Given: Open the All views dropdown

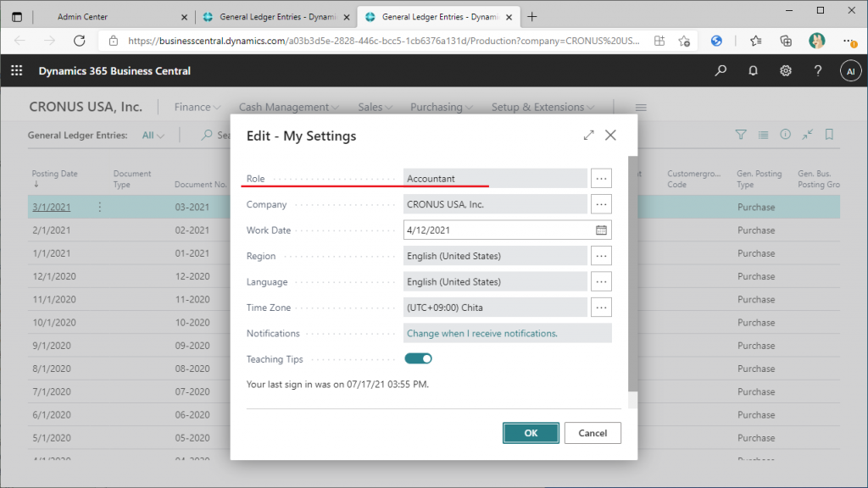Looking at the screenshot, I should pyautogui.click(x=153, y=135).
